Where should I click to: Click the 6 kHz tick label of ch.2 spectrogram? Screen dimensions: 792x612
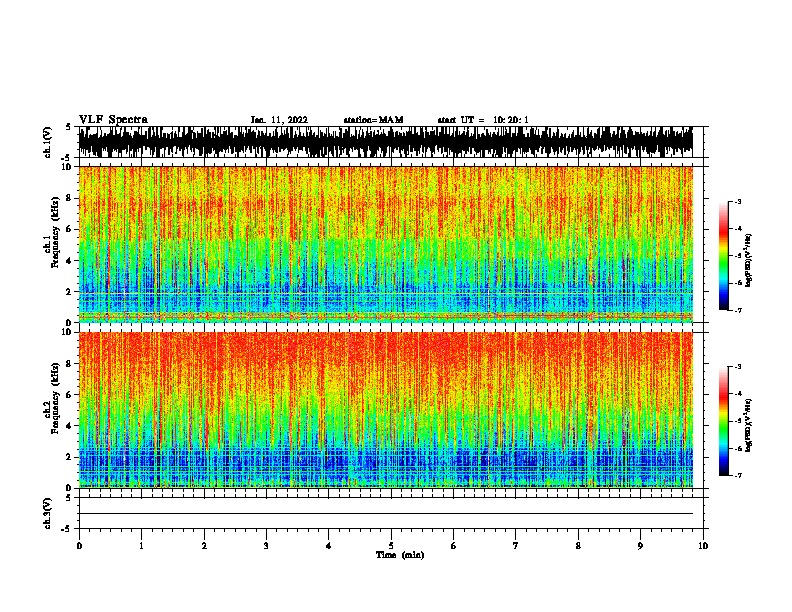pos(70,394)
